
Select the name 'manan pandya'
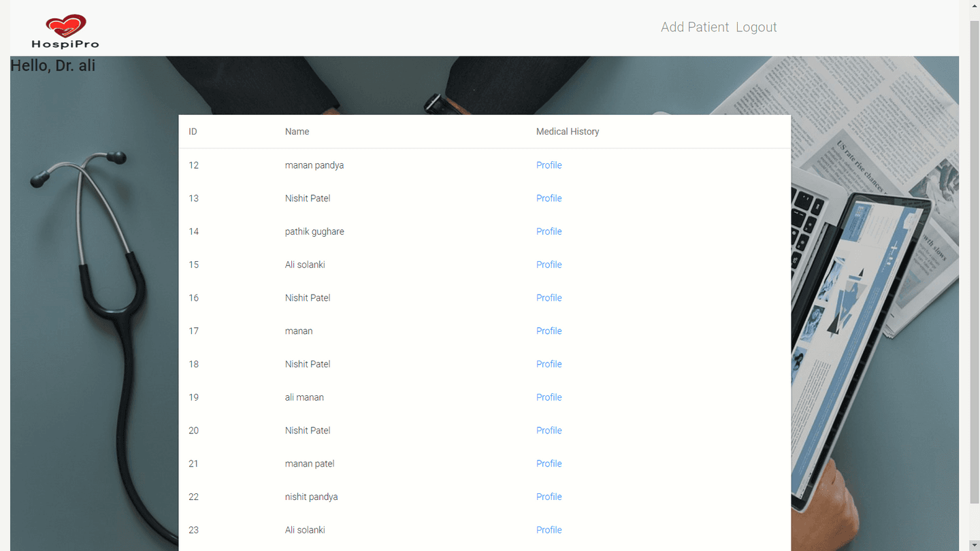pos(314,165)
